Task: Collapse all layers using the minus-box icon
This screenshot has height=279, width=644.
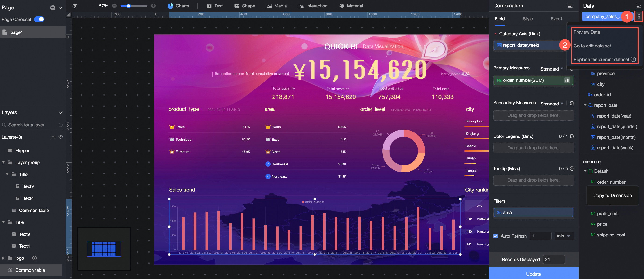Action: 53,137
